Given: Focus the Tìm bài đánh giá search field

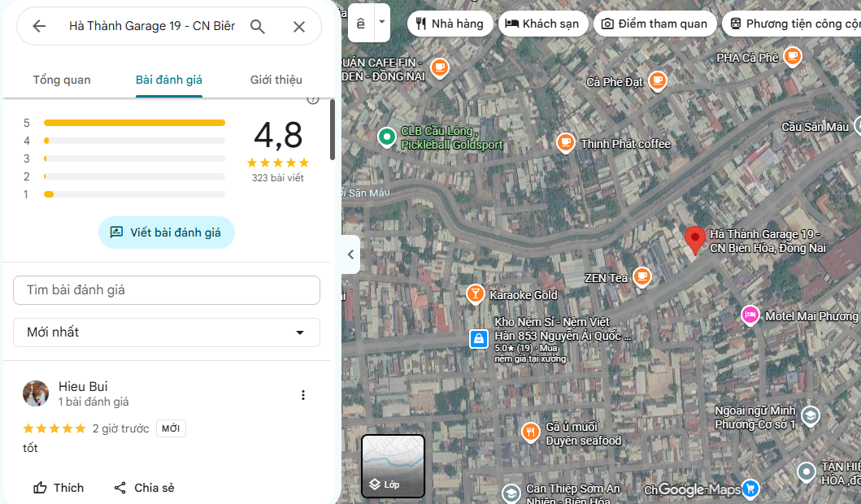Looking at the screenshot, I should [x=167, y=290].
